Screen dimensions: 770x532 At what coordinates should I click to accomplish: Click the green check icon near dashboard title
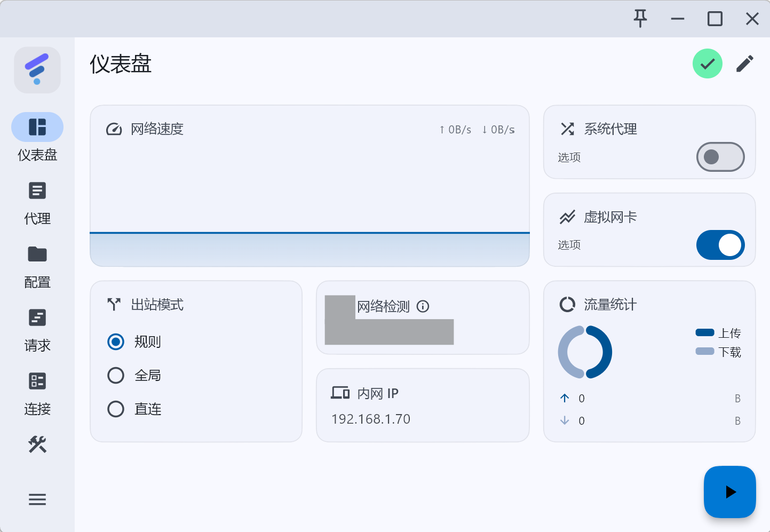(x=707, y=63)
